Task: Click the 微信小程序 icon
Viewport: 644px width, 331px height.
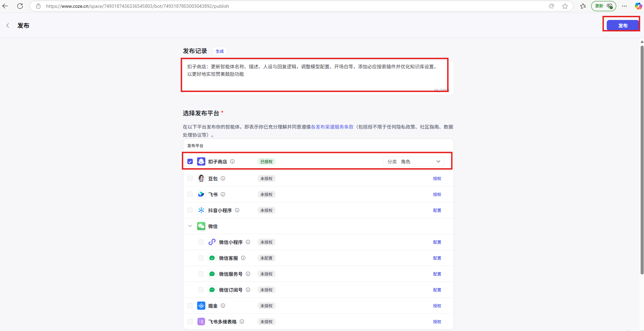Action: (212, 242)
